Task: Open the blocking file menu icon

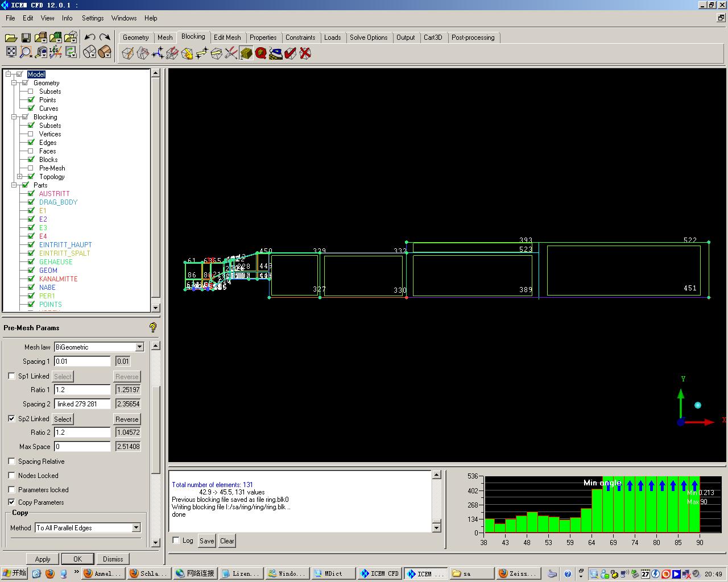Action: pyautogui.click(x=71, y=38)
